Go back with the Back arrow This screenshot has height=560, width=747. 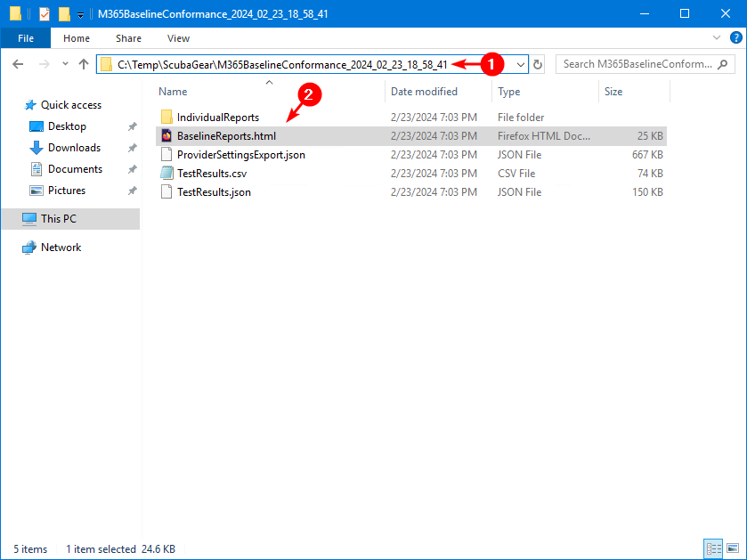click(x=18, y=64)
